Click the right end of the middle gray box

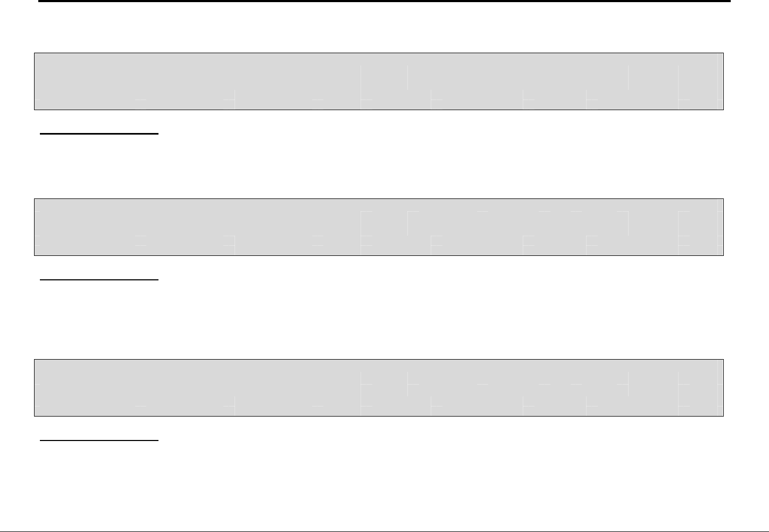tap(720, 227)
